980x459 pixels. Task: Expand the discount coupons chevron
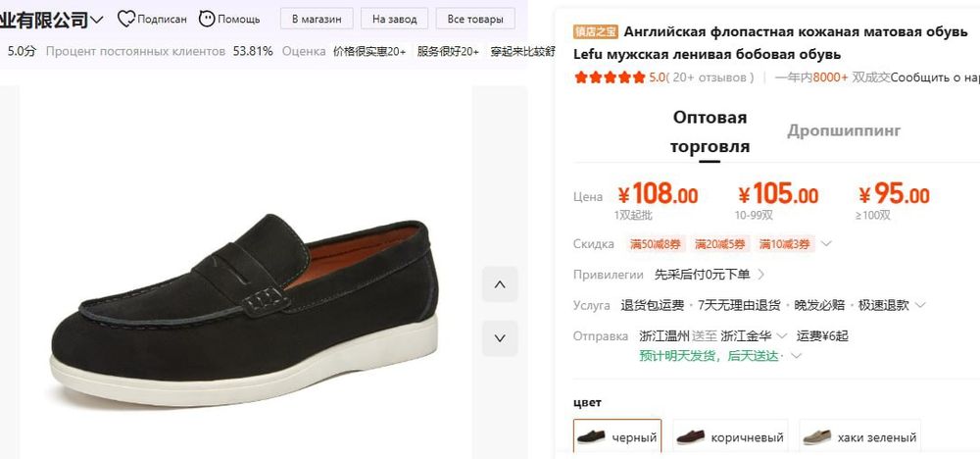point(826,244)
